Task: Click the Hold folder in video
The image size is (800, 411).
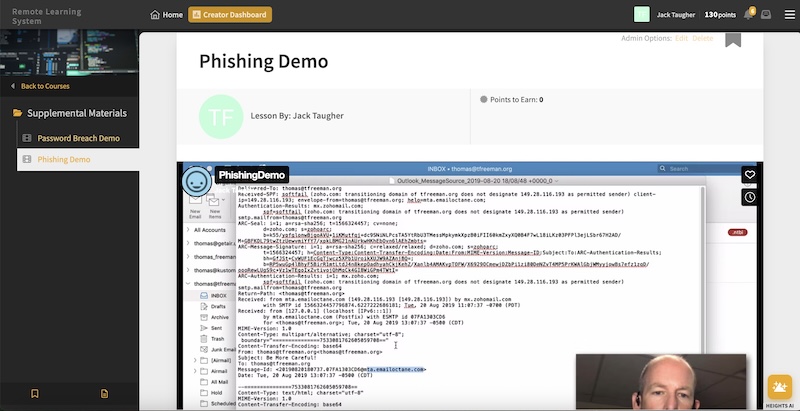Action: tap(216, 393)
